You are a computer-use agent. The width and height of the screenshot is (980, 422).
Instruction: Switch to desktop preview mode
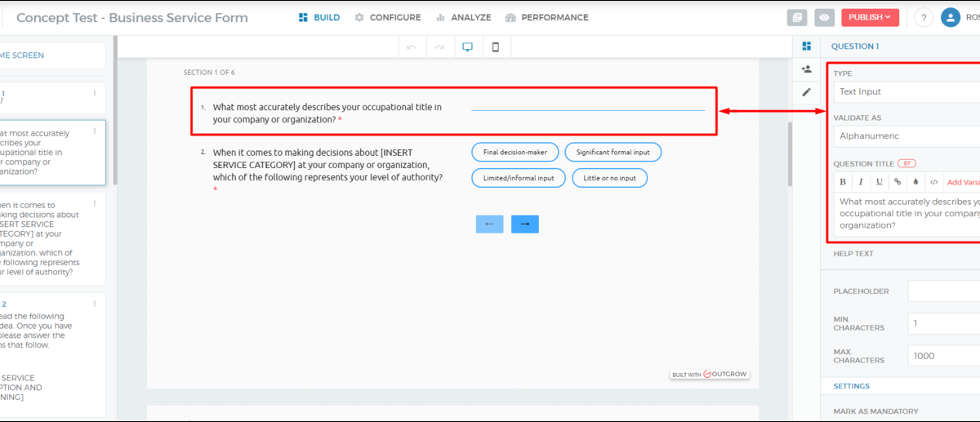tap(468, 47)
